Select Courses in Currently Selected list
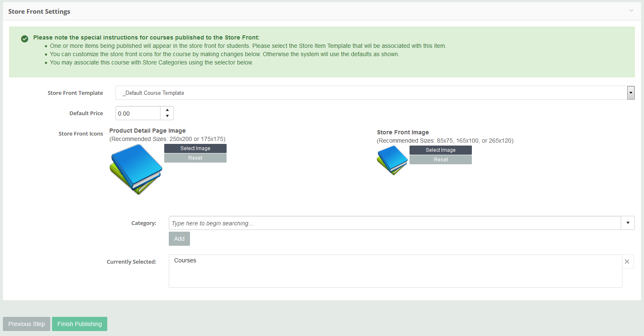Screen dimensions: 644x336 point(185,261)
